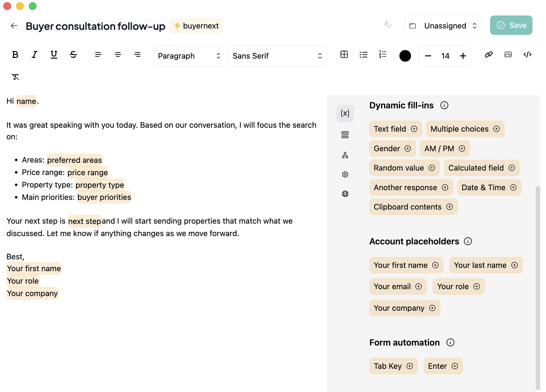Select the Your company signature placeholder
Viewport: 546px width, 392px height.
click(x=32, y=293)
